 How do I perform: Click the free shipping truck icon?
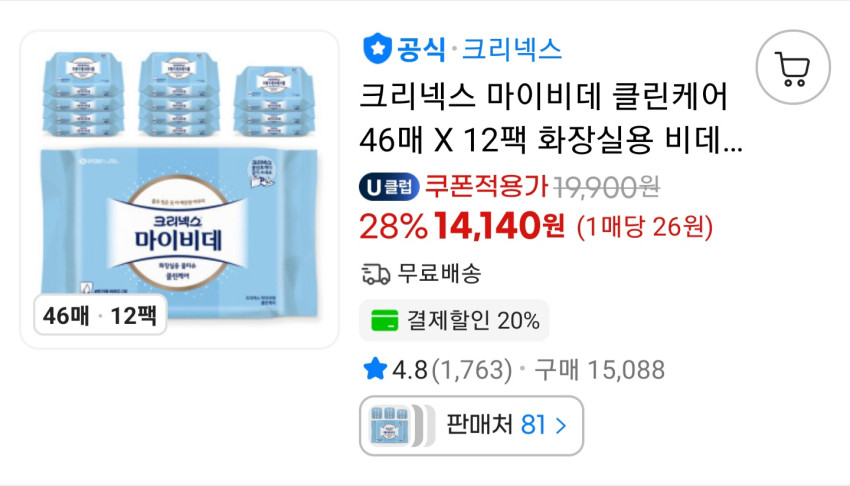(376, 274)
